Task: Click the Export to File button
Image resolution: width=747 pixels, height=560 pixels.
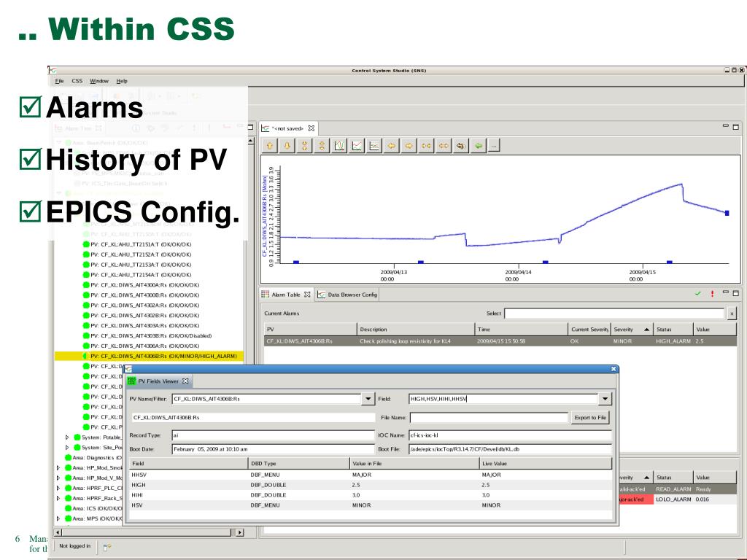Action: pyautogui.click(x=590, y=418)
